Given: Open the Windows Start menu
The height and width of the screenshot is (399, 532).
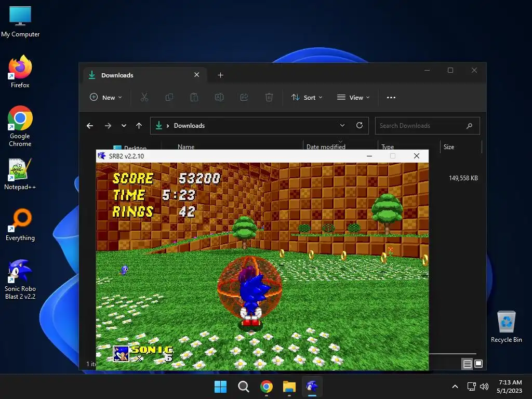Looking at the screenshot, I should click(220, 387).
